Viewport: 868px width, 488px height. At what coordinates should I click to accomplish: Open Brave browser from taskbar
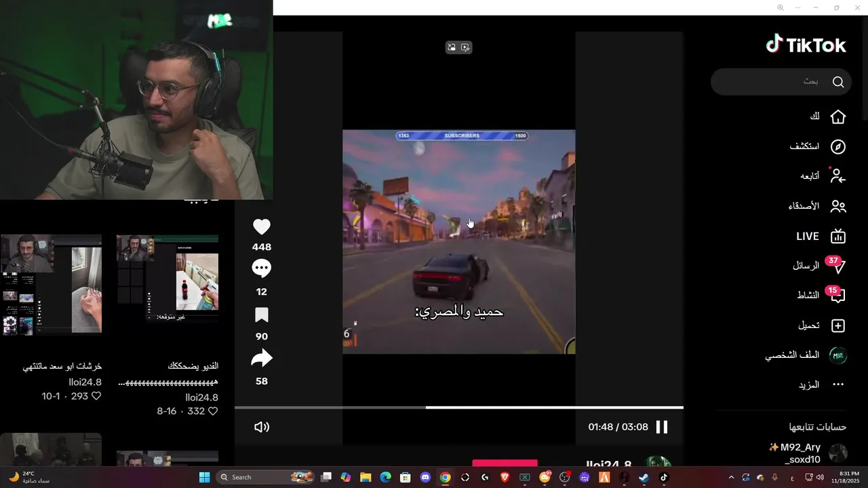pyautogui.click(x=505, y=477)
